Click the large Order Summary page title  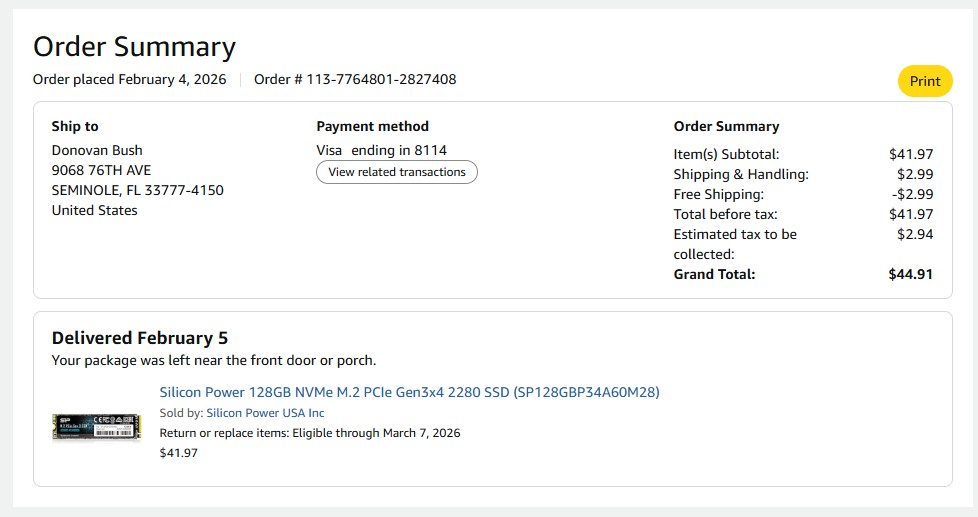[134, 47]
